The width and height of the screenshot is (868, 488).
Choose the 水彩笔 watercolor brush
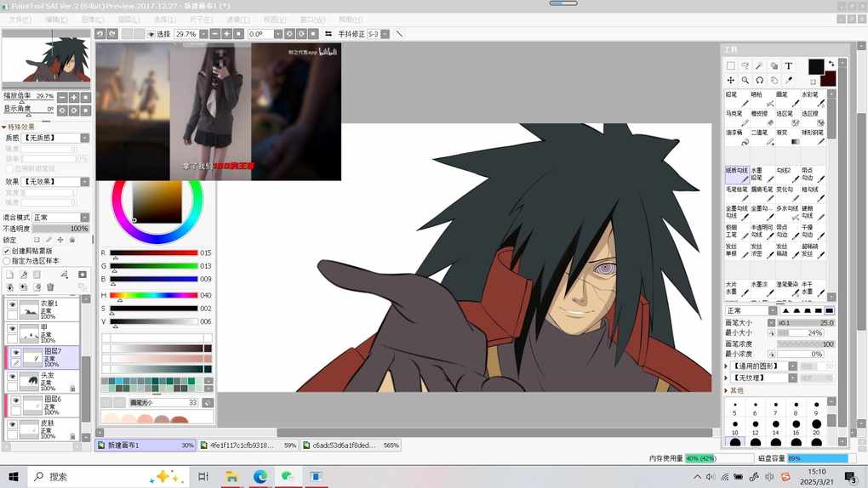coord(814,99)
